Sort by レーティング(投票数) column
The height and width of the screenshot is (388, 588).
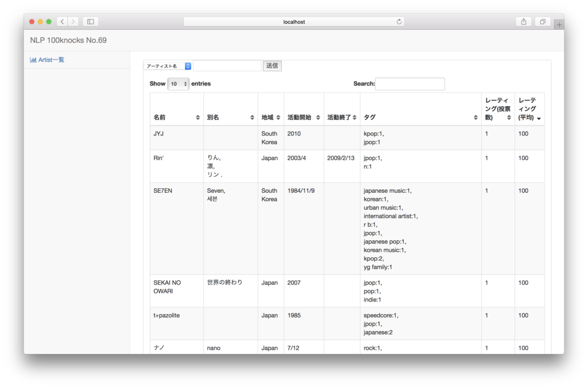pyautogui.click(x=498, y=110)
